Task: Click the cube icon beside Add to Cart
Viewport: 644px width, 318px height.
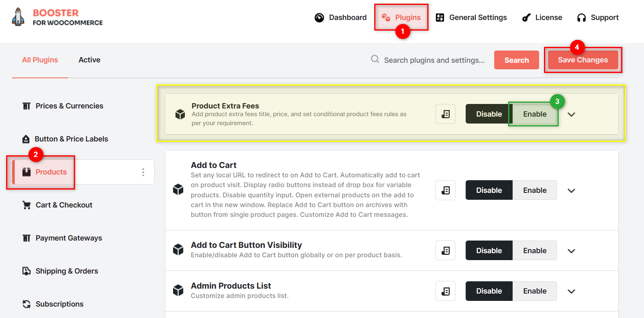Action: point(178,190)
